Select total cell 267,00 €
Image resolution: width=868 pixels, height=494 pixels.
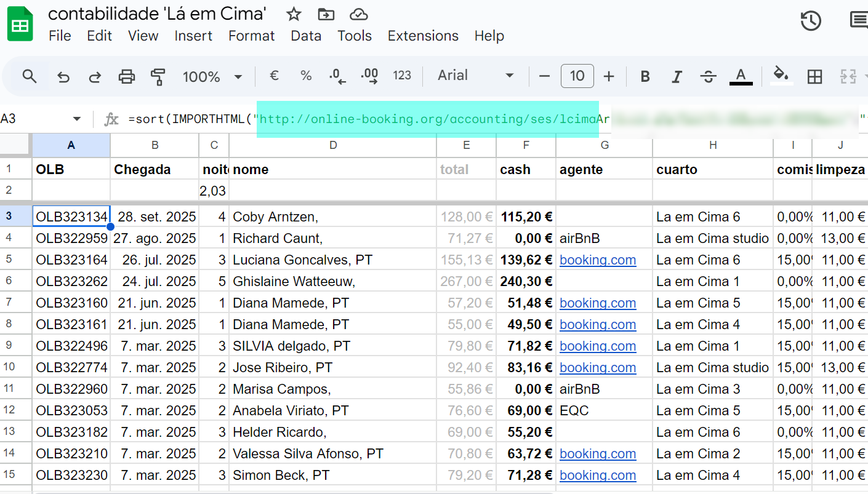tap(467, 281)
